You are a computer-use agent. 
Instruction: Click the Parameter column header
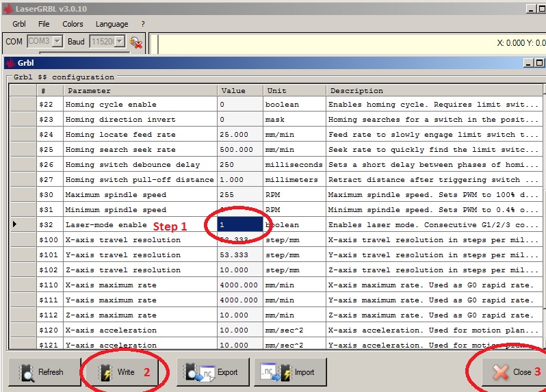(x=140, y=91)
